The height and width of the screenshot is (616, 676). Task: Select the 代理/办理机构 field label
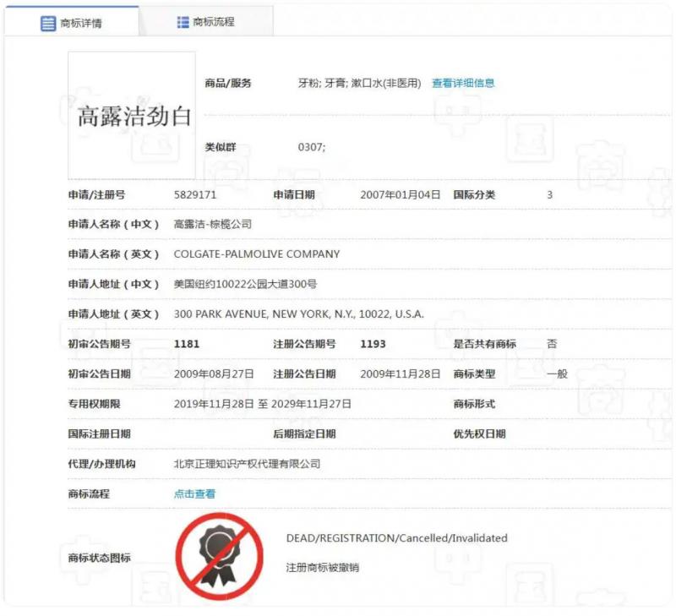point(101,464)
